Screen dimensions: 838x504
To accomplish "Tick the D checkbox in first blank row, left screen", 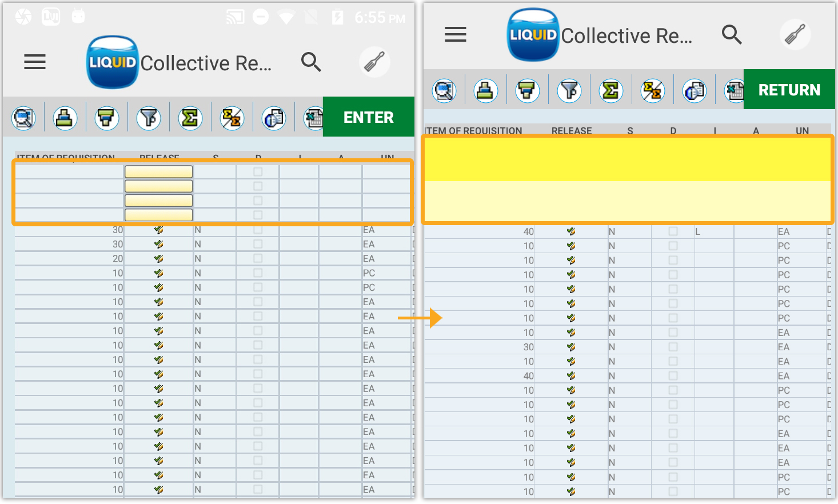I will tap(258, 172).
